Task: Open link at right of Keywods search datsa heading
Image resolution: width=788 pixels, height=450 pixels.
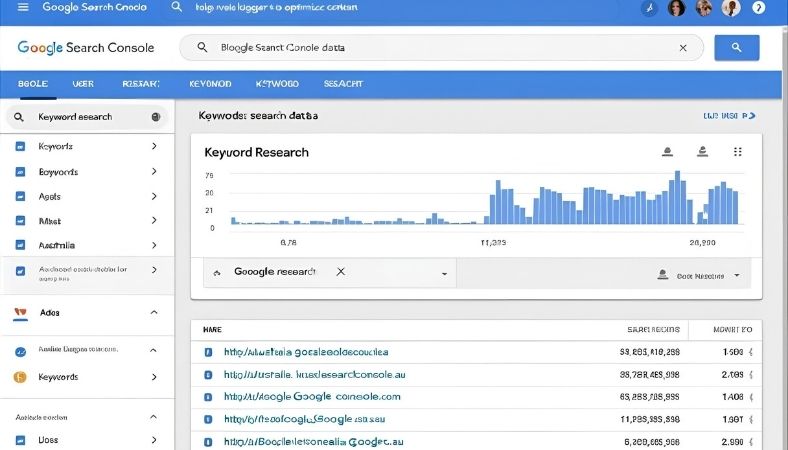Action: (x=729, y=116)
